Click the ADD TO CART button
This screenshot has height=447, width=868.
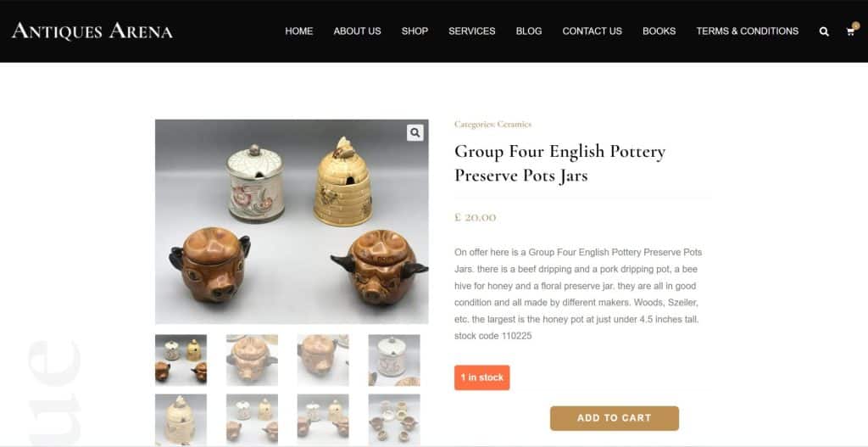615,418
